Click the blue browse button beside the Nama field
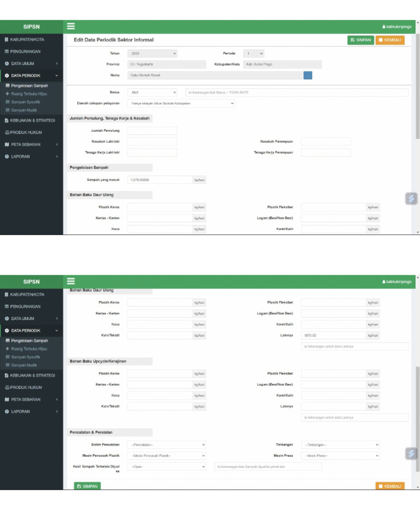Image resolution: width=420 pixels, height=510 pixels. (307, 76)
